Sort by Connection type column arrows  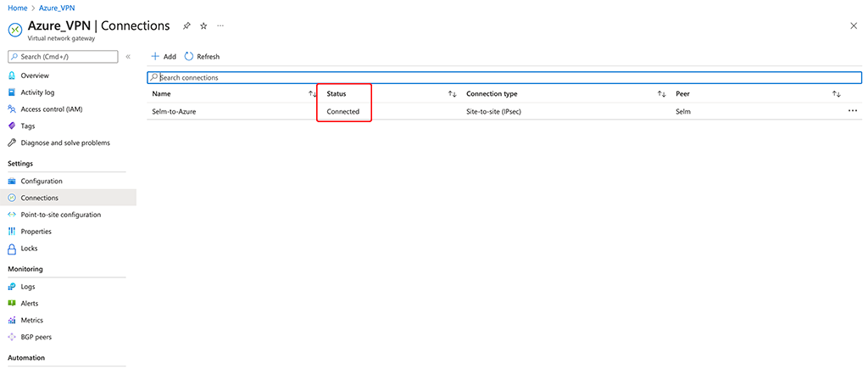point(661,94)
